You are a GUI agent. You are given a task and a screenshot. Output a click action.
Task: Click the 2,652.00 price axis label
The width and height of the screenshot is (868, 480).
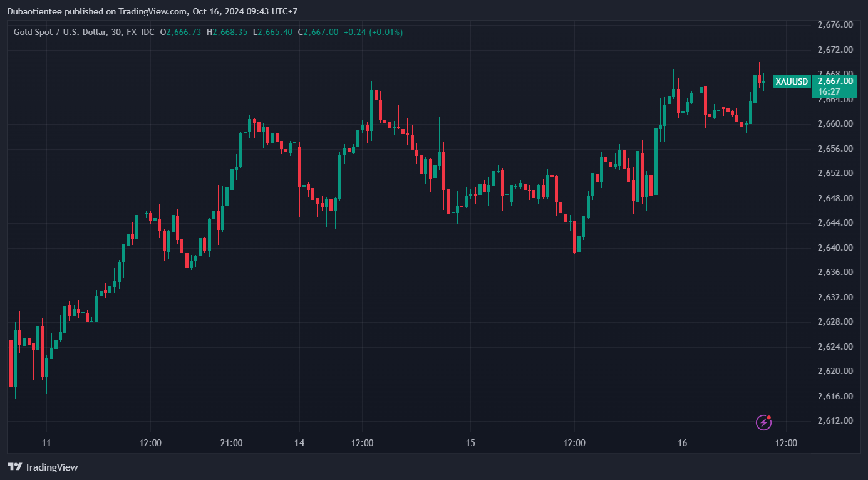tap(835, 174)
